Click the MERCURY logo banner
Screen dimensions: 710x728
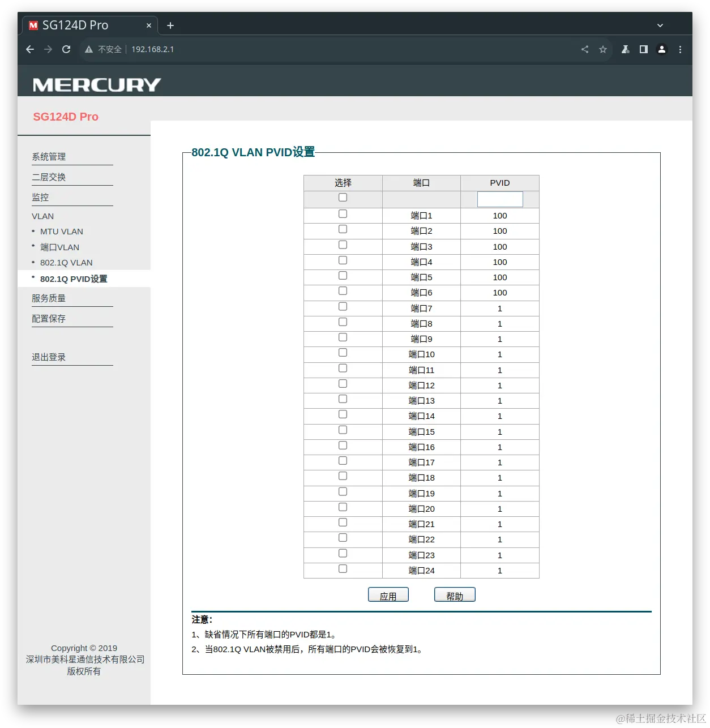coord(96,84)
